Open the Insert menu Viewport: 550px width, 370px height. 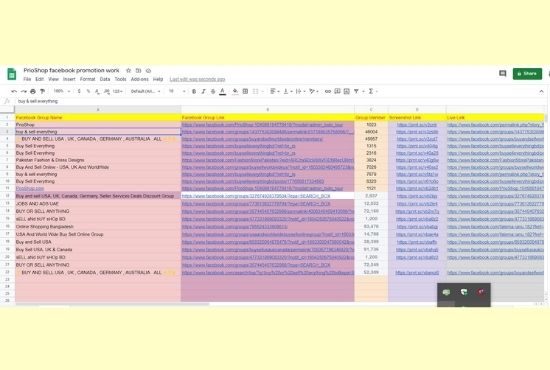tap(69, 79)
